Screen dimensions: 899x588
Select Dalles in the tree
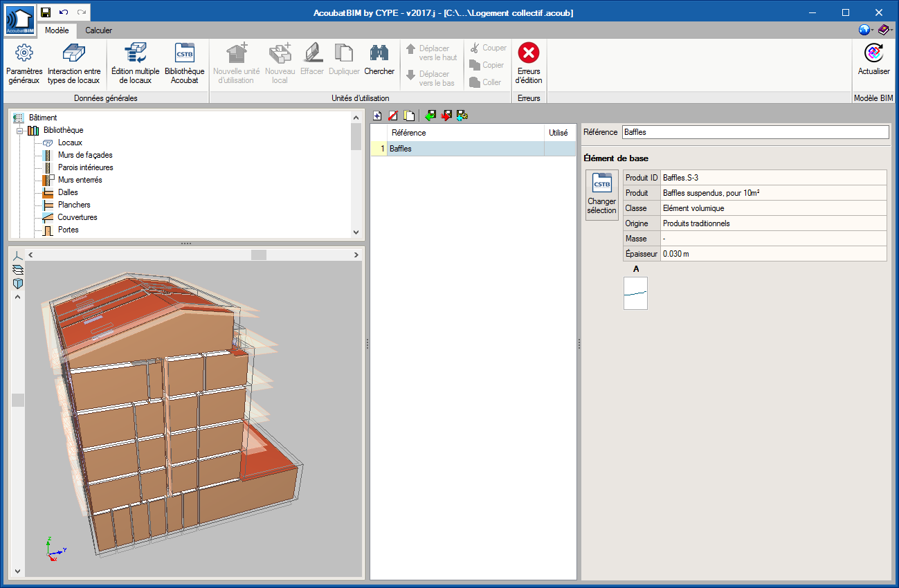[x=68, y=192]
